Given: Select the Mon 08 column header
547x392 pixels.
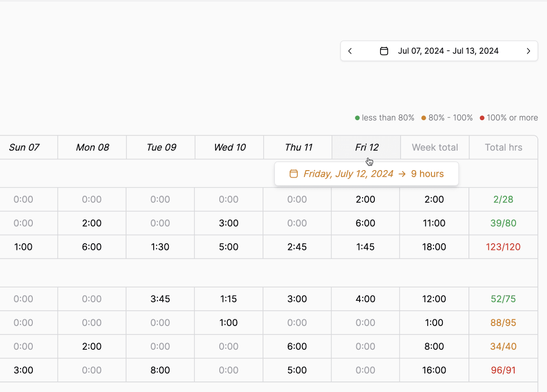Looking at the screenshot, I should pyautogui.click(x=92, y=147).
